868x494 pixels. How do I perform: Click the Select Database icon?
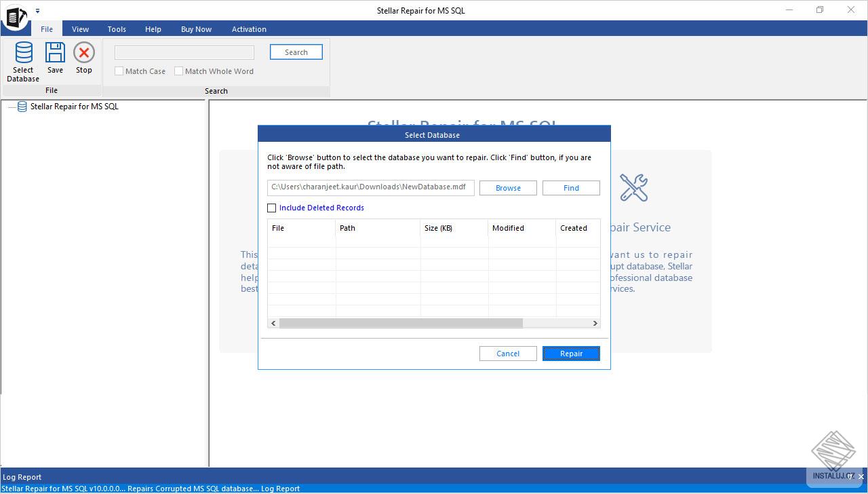(x=23, y=53)
